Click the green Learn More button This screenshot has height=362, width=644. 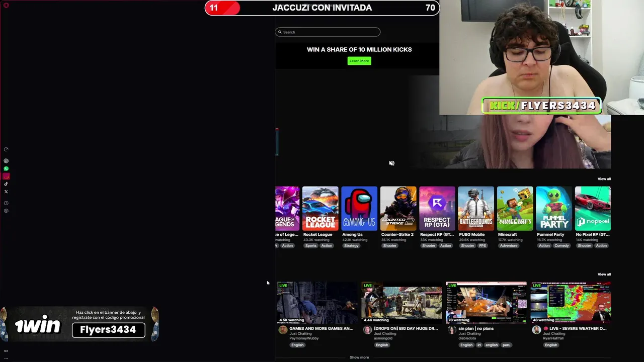pos(359,61)
